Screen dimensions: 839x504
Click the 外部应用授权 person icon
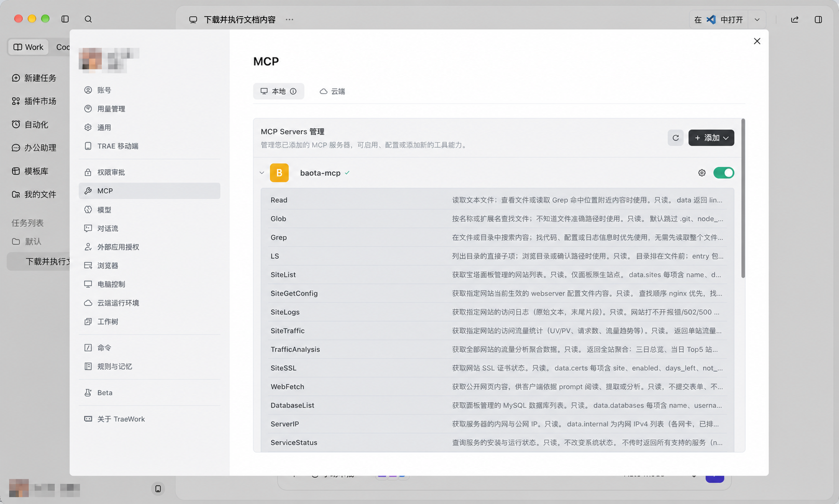tap(88, 247)
